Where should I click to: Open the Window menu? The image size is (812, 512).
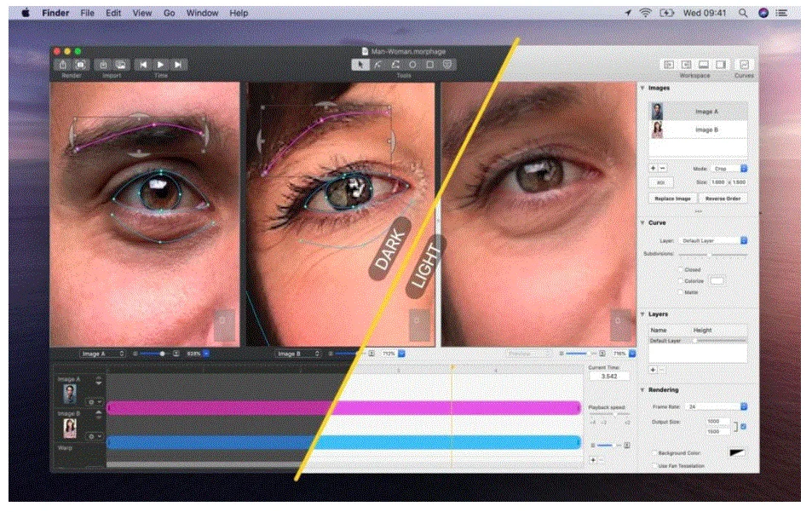pyautogui.click(x=202, y=13)
